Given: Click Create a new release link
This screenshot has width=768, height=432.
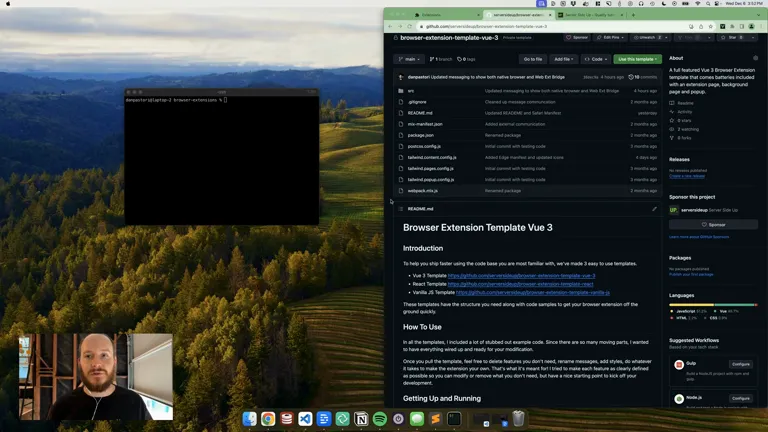Looking at the screenshot, I should [x=687, y=176].
